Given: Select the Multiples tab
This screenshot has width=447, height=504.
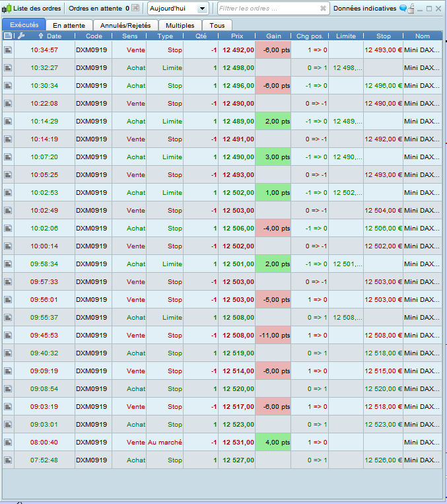Looking at the screenshot, I should coord(180,25).
